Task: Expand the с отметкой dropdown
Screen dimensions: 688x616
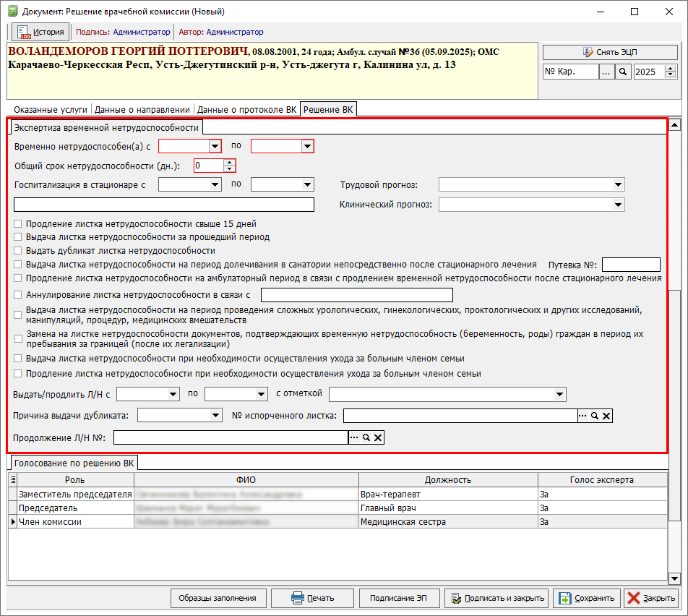Action: pyautogui.click(x=559, y=394)
